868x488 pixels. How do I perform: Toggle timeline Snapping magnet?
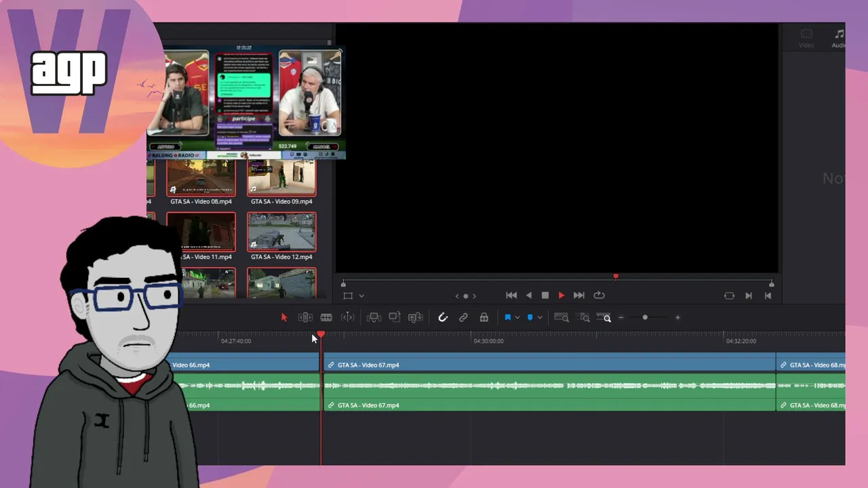pos(443,317)
